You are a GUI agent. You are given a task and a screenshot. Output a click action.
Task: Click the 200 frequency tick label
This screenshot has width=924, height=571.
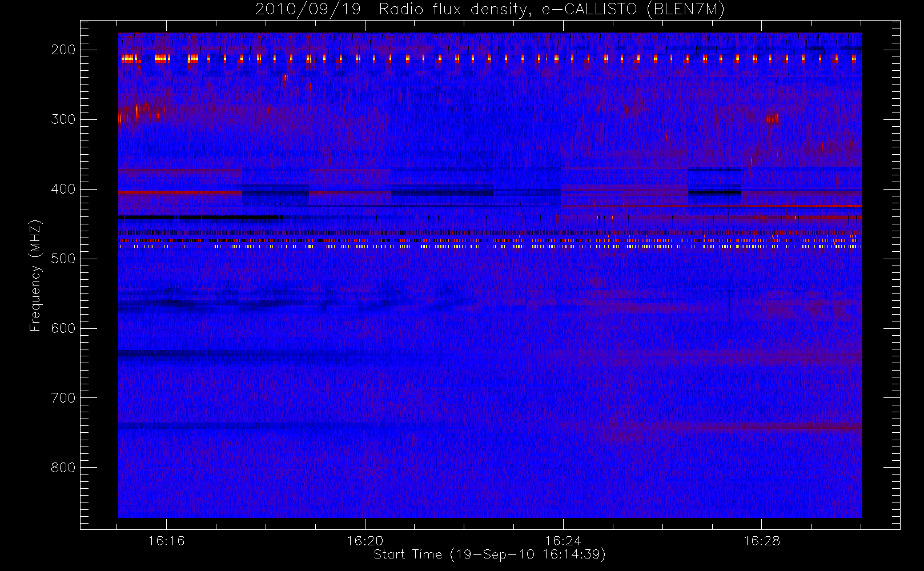tap(63, 50)
